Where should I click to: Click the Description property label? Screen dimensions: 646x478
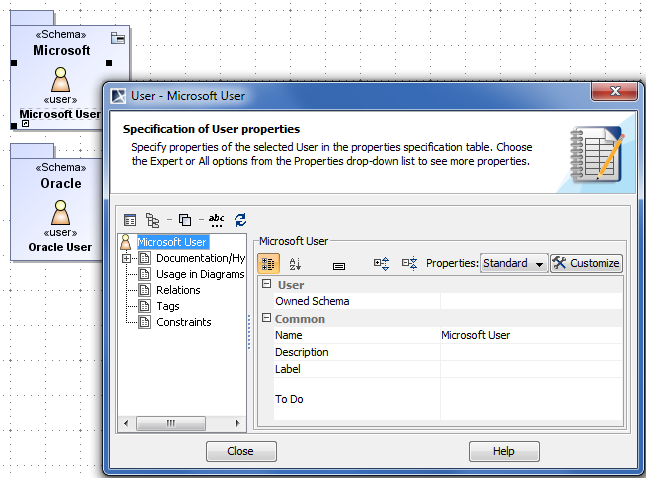(x=302, y=352)
